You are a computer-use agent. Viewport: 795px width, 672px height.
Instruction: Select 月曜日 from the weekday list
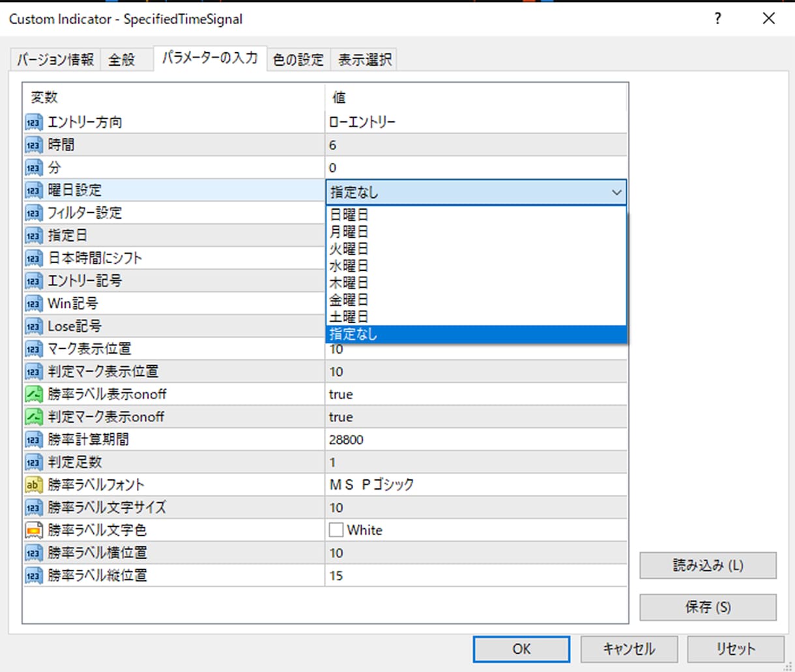[476, 231]
